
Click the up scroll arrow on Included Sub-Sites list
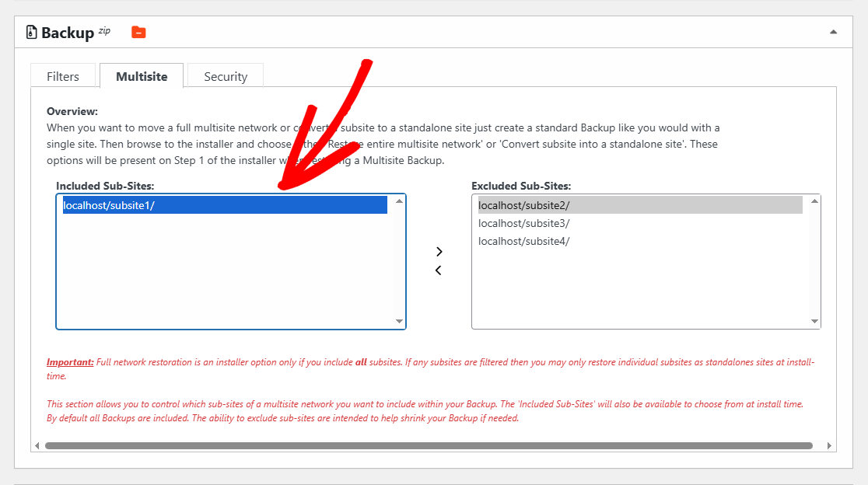coord(399,201)
